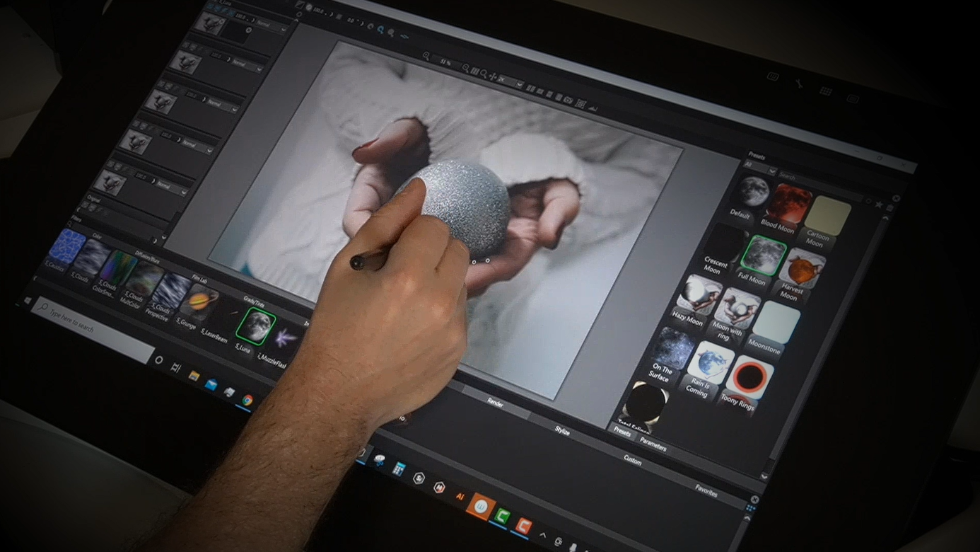Pick the S_CloudsColorSmooth effect
The width and height of the screenshot is (980, 552).
click(118, 268)
